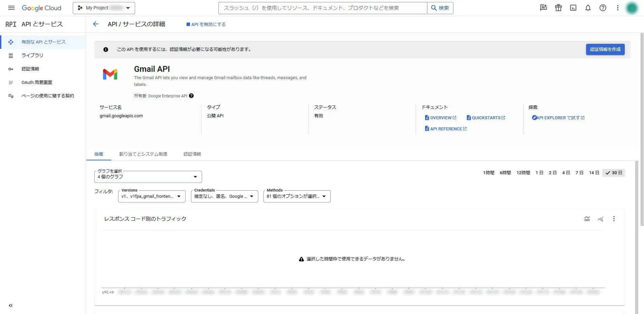Open the gift free trial icon
The height and width of the screenshot is (314, 644).
558,8
